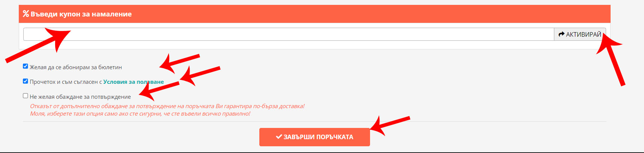The width and height of the screenshot is (644, 153).
Task: Click the checkmark icon on ЗАВЪРШИ ПОРЪЧКАТА
Action: coord(279,137)
